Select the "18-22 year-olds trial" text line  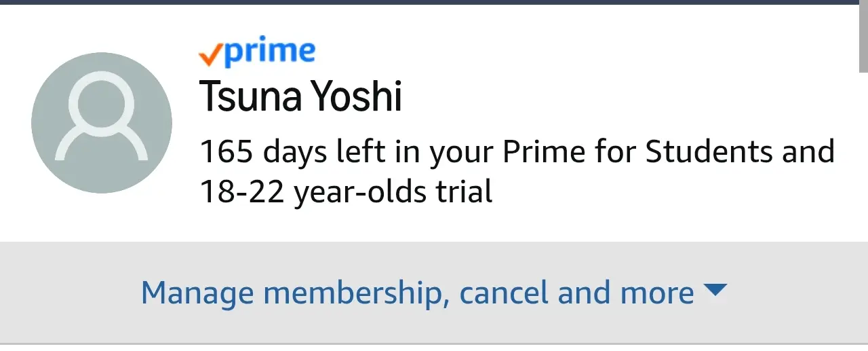click(x=346, y=192)
